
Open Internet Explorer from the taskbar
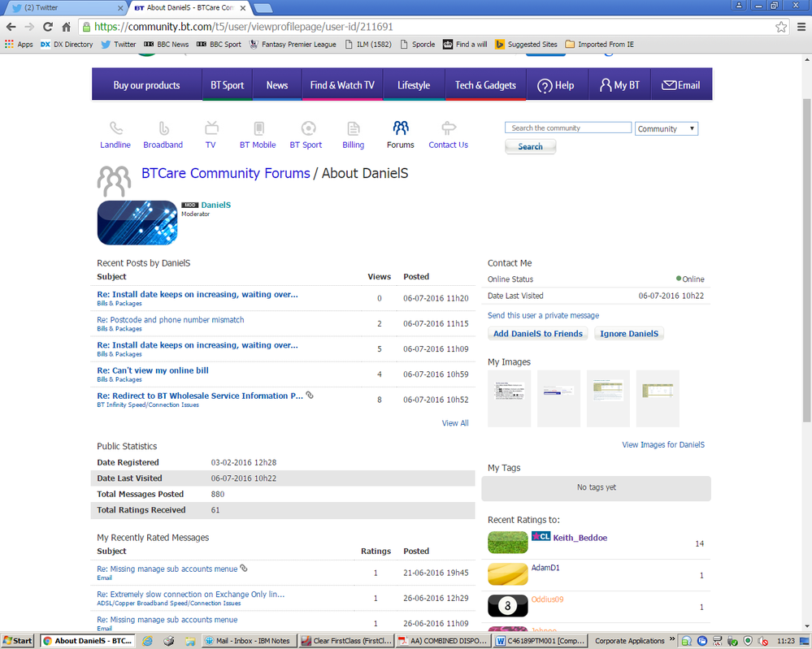[148, 641]
